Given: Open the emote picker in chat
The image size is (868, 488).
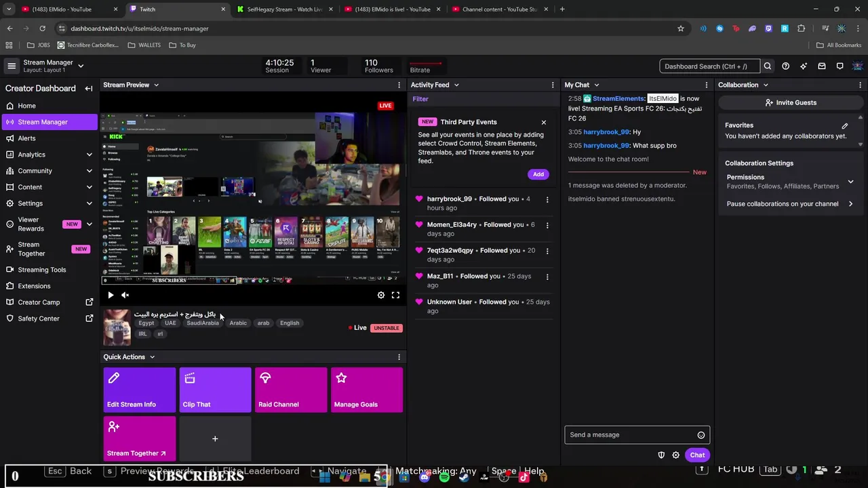Looking at the screenshot, I should pos(701,435).
